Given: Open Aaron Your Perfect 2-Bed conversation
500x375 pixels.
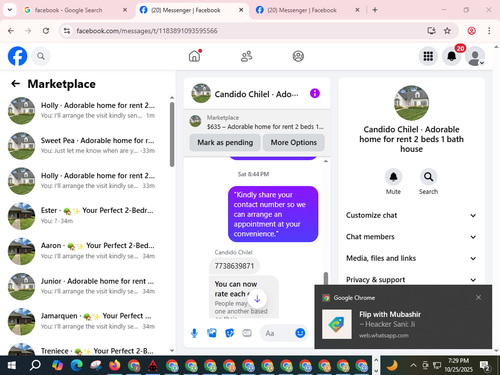Looking at the screenshot, I should point(86,251).
